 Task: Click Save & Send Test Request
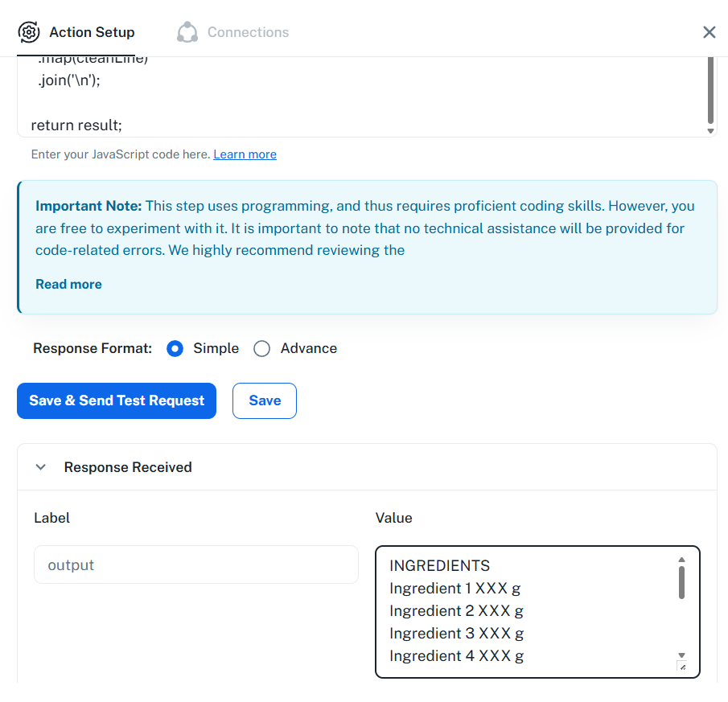(x=117, y=401)
